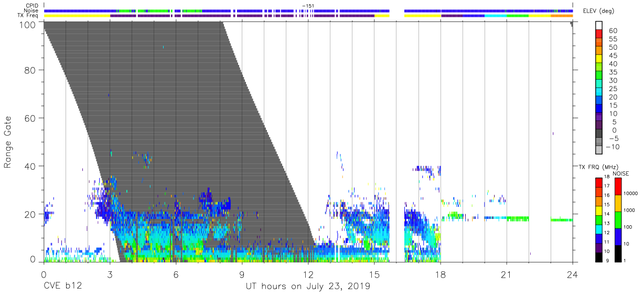Click the '15' hour tick on the x-axis
Screen dimensions: 644x297
click(x=374, y=274)
